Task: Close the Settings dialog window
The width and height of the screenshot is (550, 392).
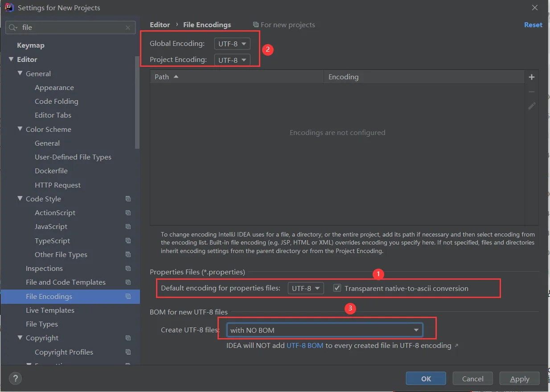Action: pyautogui.click(x=535, y=8)
